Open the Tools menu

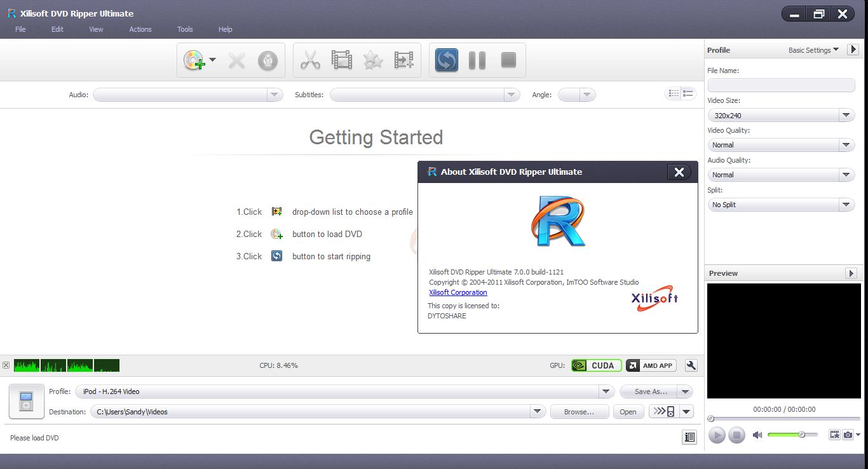(185, 29)
